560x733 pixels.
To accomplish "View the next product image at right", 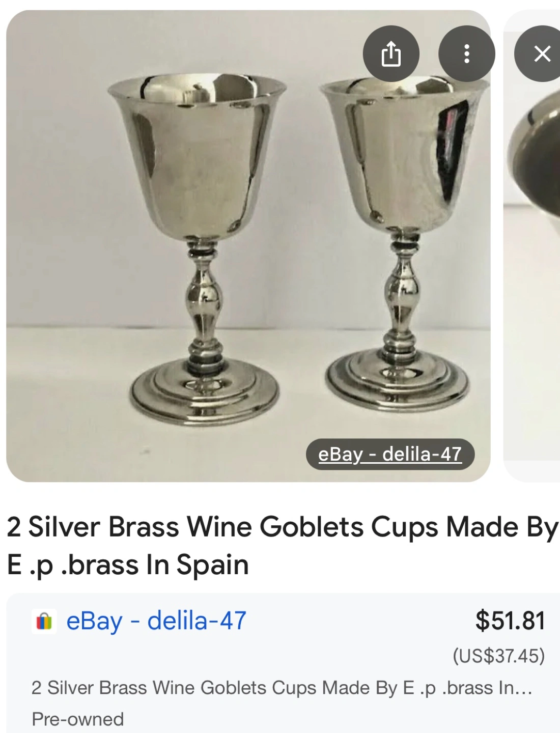I will (532, 246).
